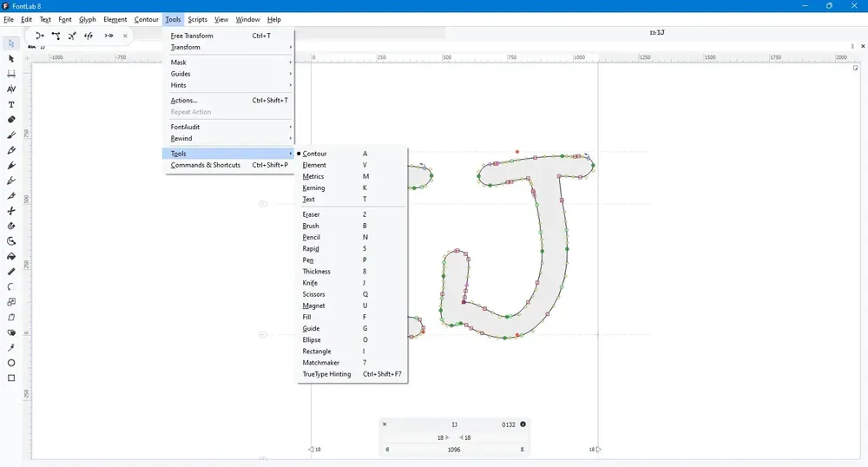This screenshot has height=467, width=868.
Task: Click the arrow-pair icon before toolbar x
Action: click(108, 36)
